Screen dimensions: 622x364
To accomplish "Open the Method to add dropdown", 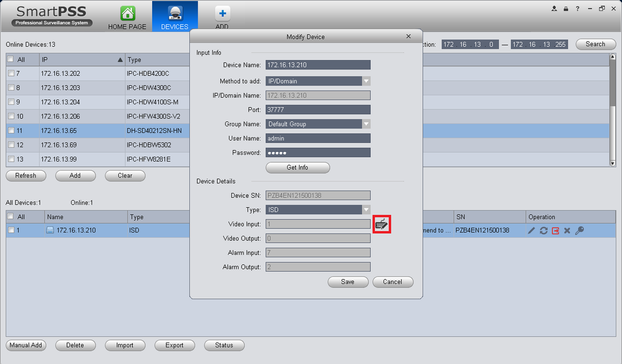I will 318,81.
